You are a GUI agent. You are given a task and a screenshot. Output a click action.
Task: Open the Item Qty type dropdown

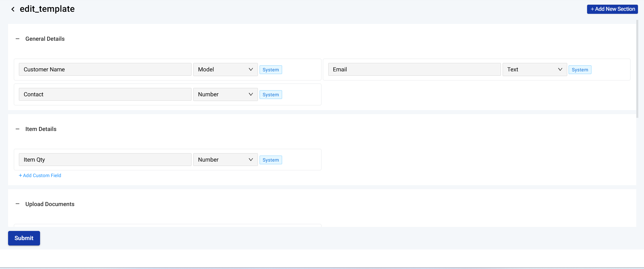point(225,160)
